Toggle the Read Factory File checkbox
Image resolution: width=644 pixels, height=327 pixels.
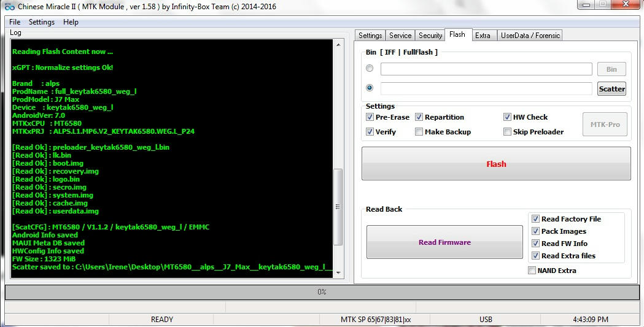(535, 218)
